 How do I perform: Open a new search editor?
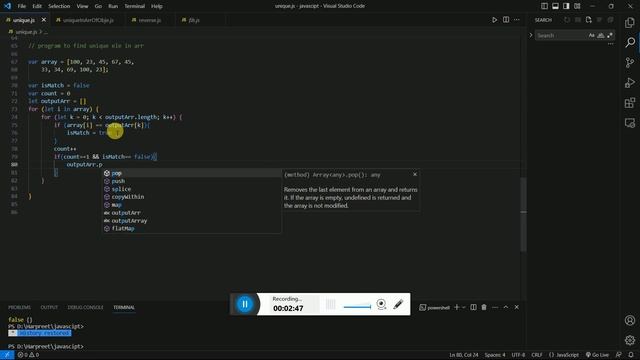[x=588, y=20]
